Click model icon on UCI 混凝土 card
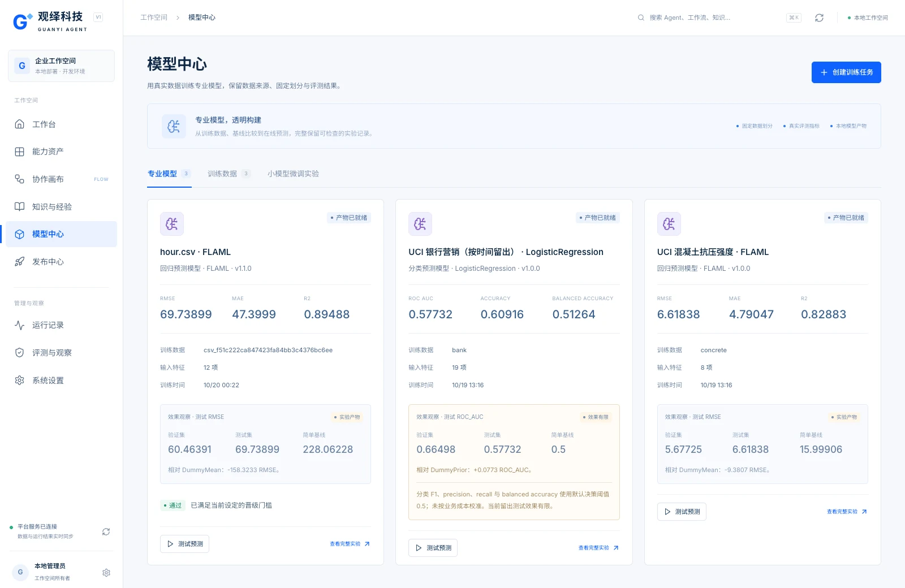Screen dimensions: 905x588 pos(669,224)
